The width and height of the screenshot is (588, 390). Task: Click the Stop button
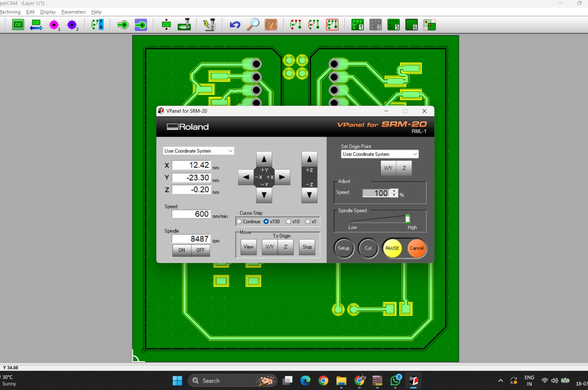307,247
